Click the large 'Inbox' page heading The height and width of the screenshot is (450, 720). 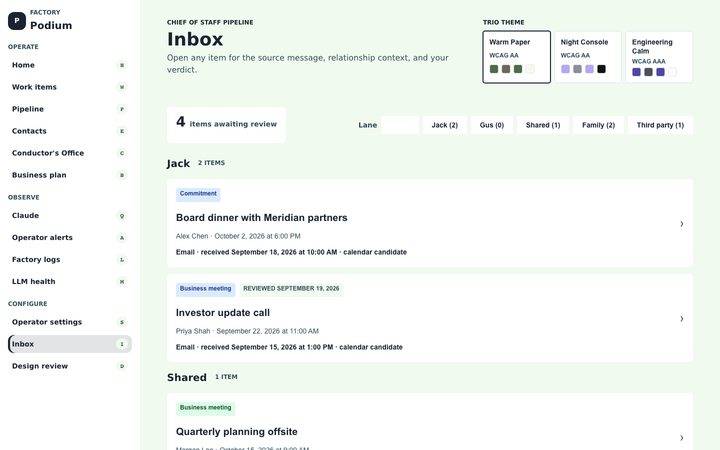click(195, 39)
